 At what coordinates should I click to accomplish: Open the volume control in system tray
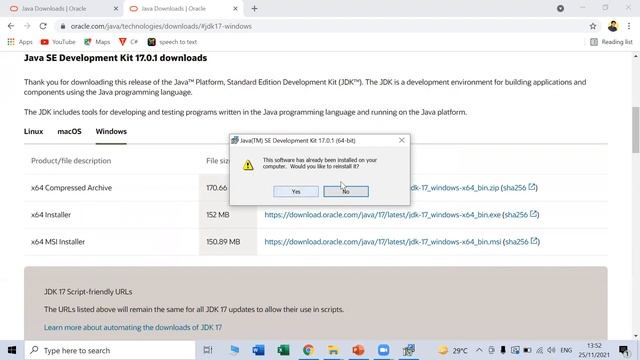point(551,350)
